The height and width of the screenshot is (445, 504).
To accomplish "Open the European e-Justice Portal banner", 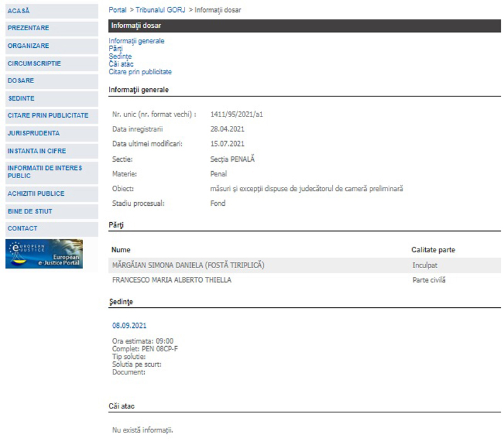I will (x=44, y=254).
